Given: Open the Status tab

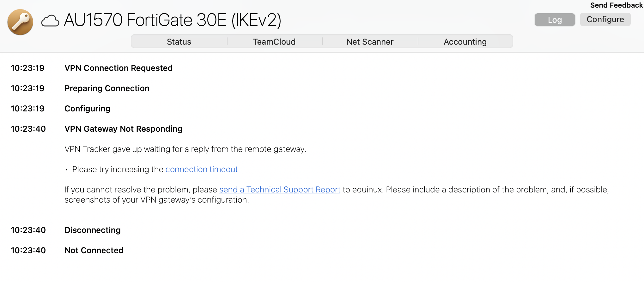Looking at the screenshot, I should tap(179, 41).
